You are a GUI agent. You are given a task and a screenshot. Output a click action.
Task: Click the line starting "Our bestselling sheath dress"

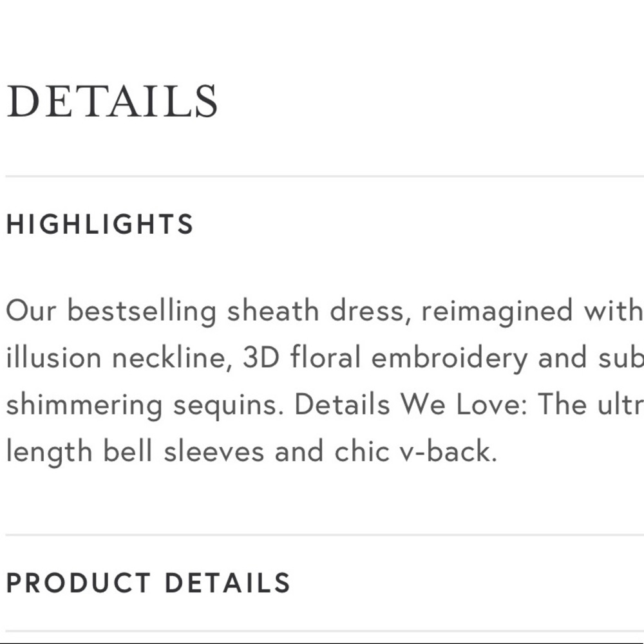pyautogui.click(x=325, y=311)
